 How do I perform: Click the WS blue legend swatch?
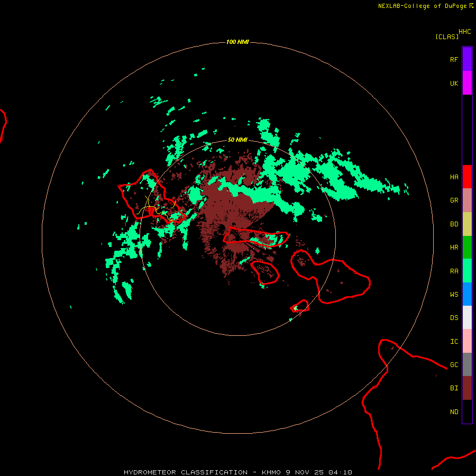click(x=467, y=294)
